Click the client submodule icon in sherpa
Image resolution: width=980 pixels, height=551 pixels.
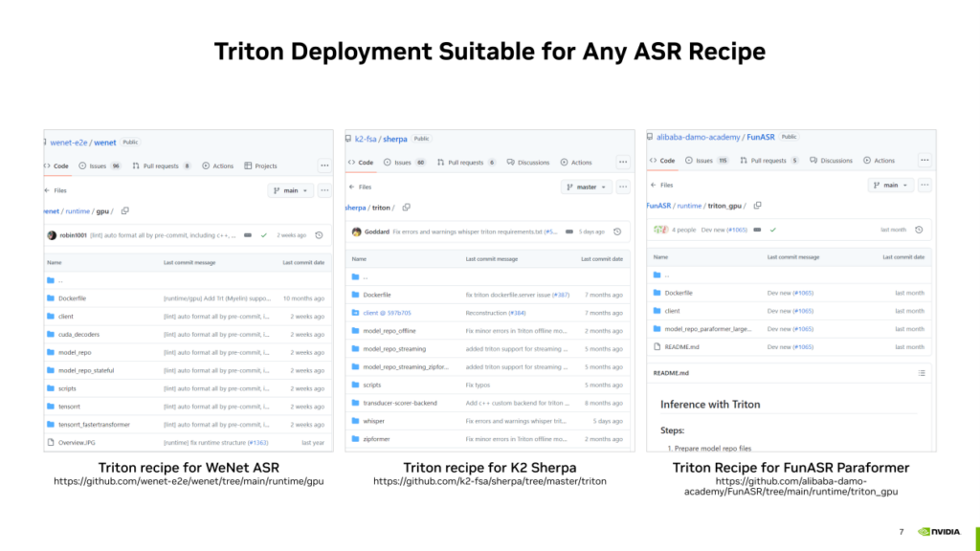(355, 313)
